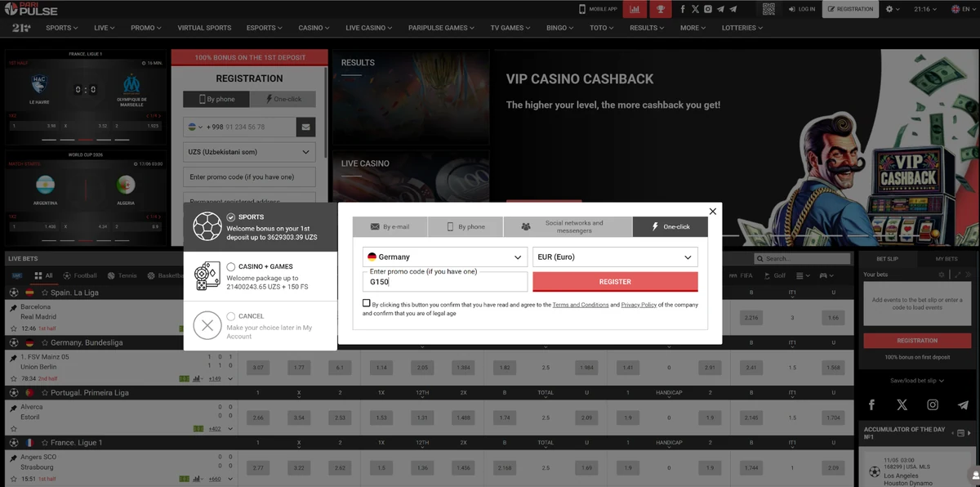Open the 21:16 time zone dropdown
The image size is (980, 487).
[925, 9]
